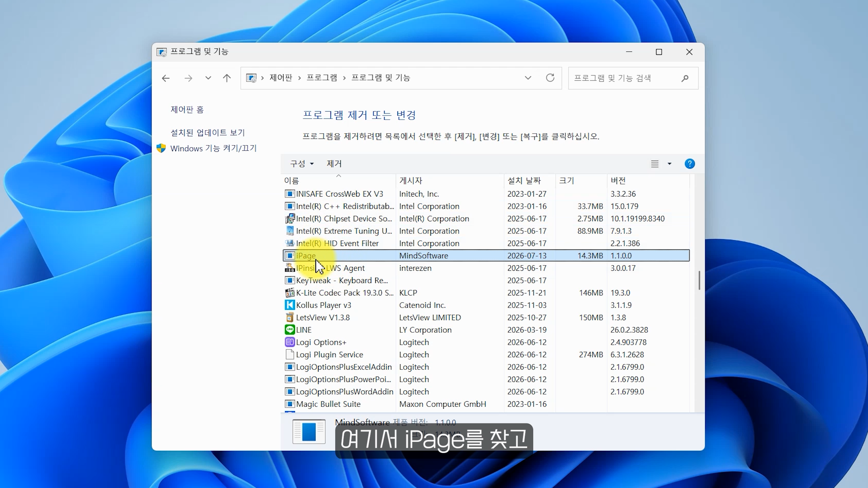This screenshot has width=868, height=488.
Task: Expand the address bar history dropdown
Action: [x=528, y=78]
